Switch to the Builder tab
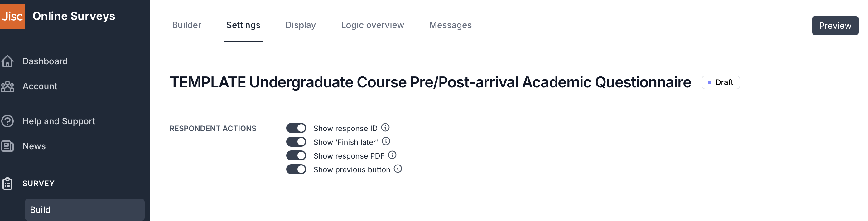Viewport: 868px width, 221px height. [187, 25]
